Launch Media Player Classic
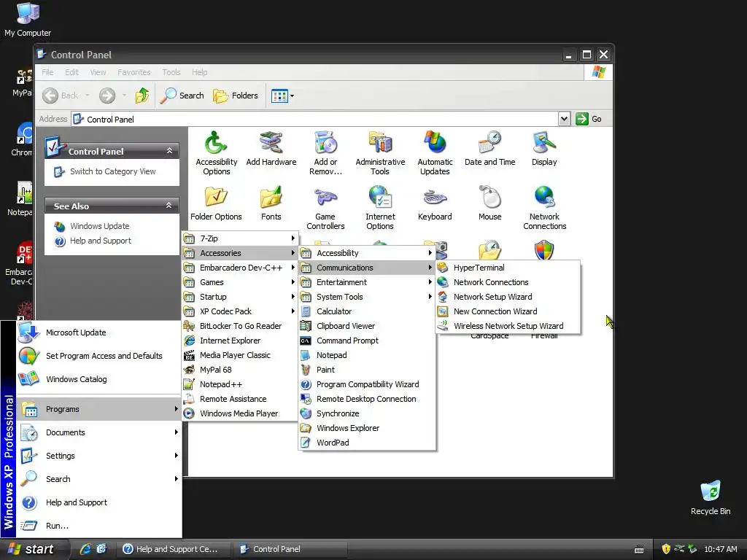This screenshot has height=560, width=747. tap(239, 355)
